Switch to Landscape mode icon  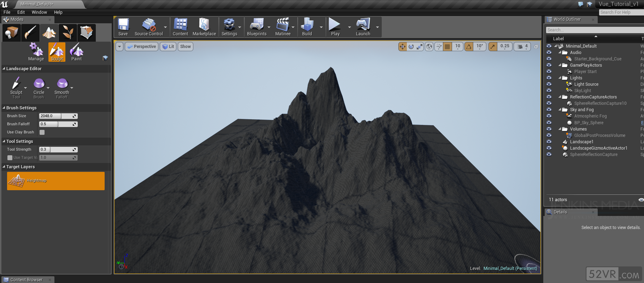[49, 33]
